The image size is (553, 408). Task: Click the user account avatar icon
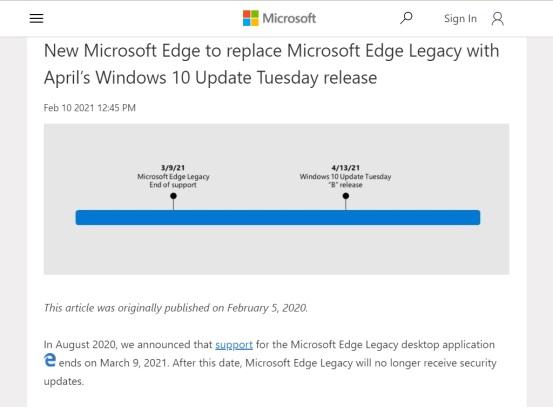click(498, 19)
